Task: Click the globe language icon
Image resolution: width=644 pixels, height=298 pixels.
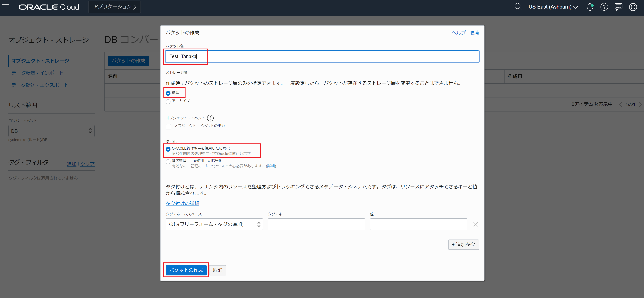Action: point(633,7)
